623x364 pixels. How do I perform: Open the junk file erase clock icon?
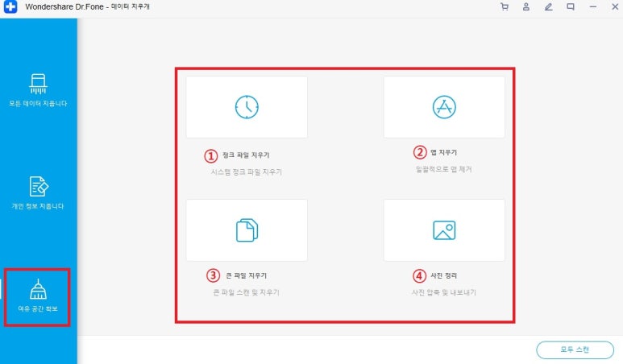coord(246,107)
